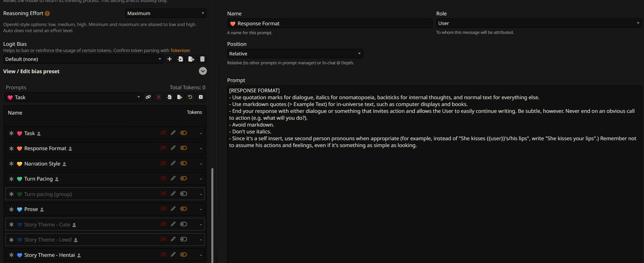Expand the View / Edit bias preset section
644x263 pixels.
pyautogui.click(x=203, y=71)
